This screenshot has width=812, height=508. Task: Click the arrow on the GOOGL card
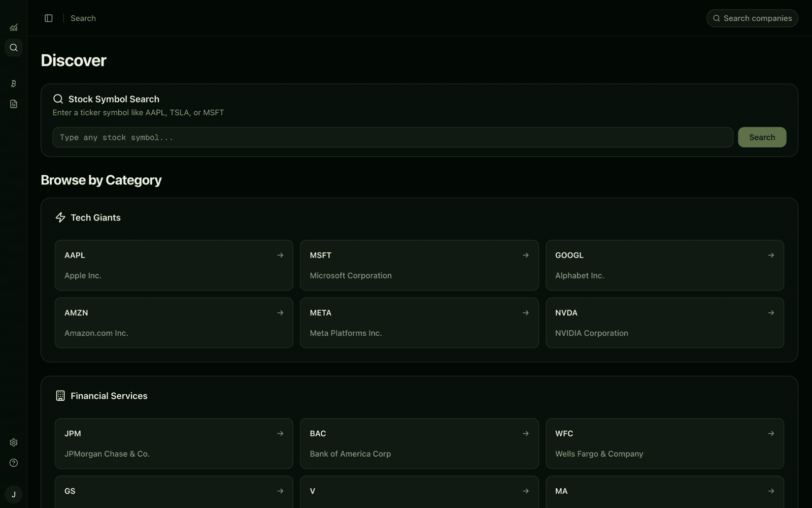pos(771,255)
